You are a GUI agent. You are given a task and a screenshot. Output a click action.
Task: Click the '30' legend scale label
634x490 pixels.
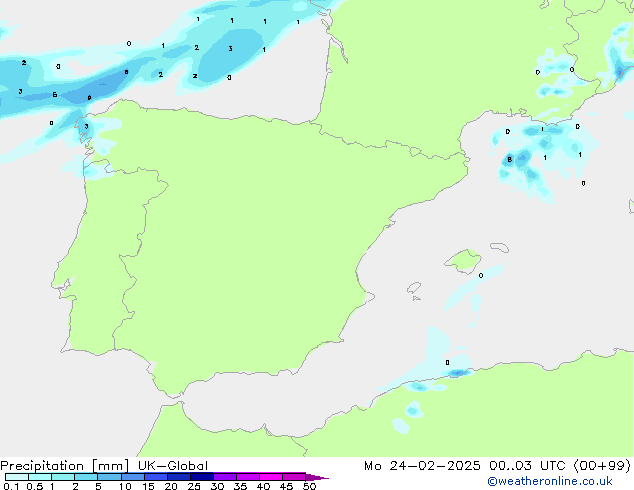[217, 486]
